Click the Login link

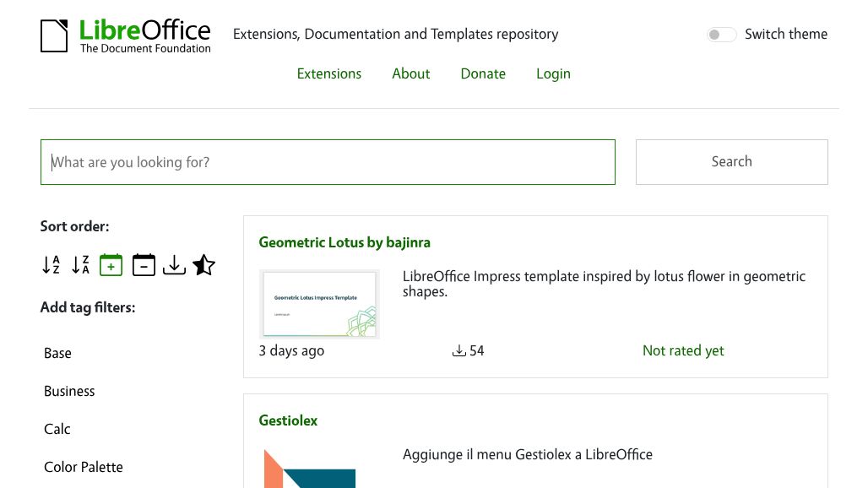tap(553, 74)
